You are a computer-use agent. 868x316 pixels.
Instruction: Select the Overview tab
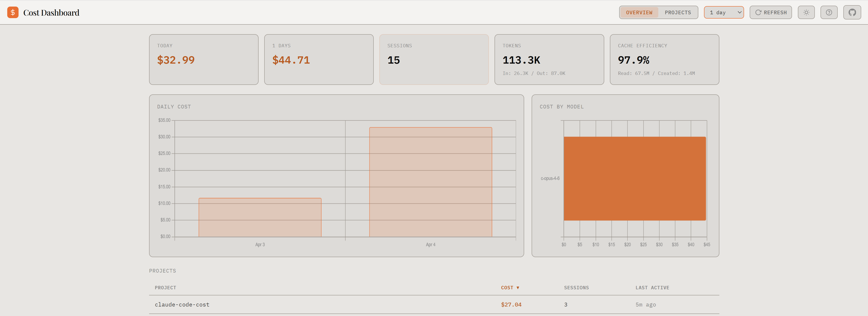(x=639, y=12)
